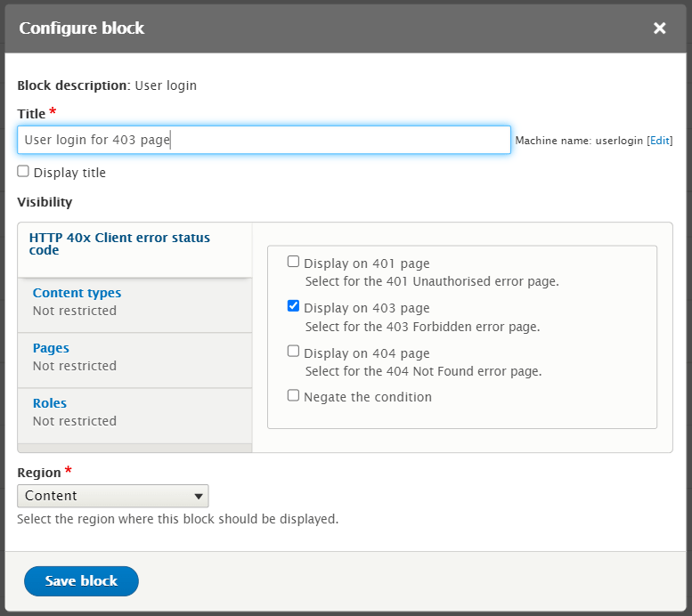Click the Display on 404 page label
The width and height of the screenshot is (692, 616).
tap(366, 353)
